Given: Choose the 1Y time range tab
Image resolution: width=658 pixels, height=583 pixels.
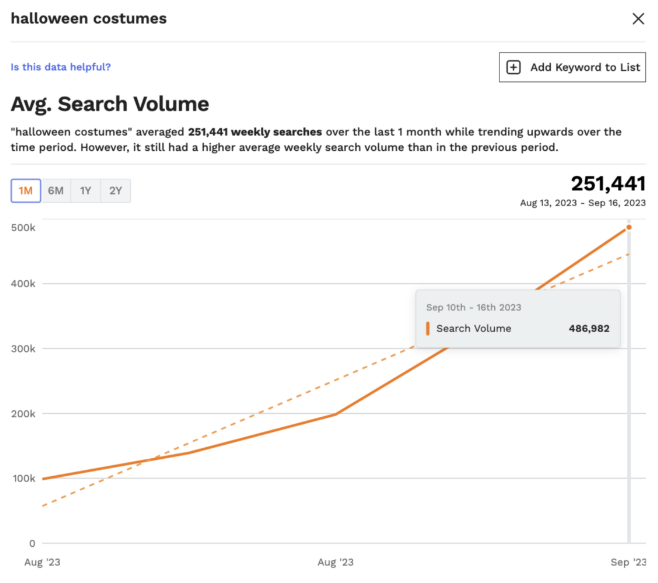Looking at the screenshot, I should point(86,190).
